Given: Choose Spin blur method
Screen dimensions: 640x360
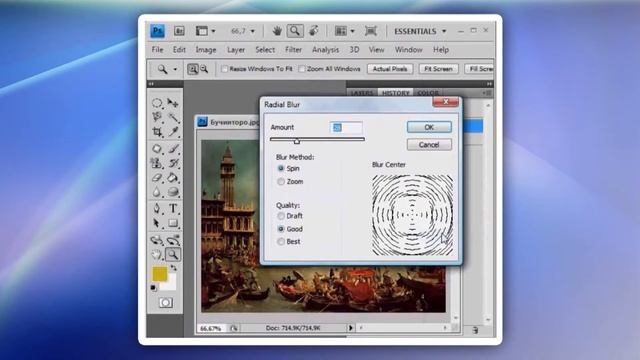Looking at the screenshot, I should tap(281, 168).
